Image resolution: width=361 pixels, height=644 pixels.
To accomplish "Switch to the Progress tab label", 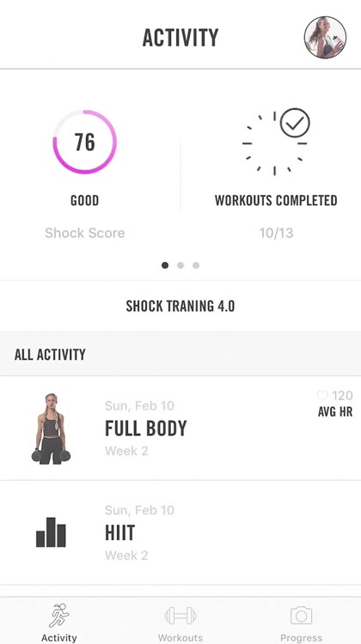I will point(302,638).
